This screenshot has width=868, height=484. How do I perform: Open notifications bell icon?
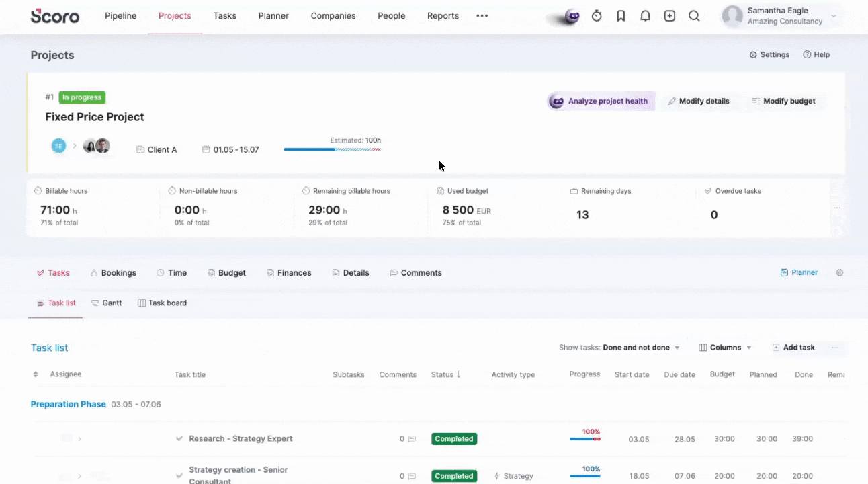click(645, 16)
